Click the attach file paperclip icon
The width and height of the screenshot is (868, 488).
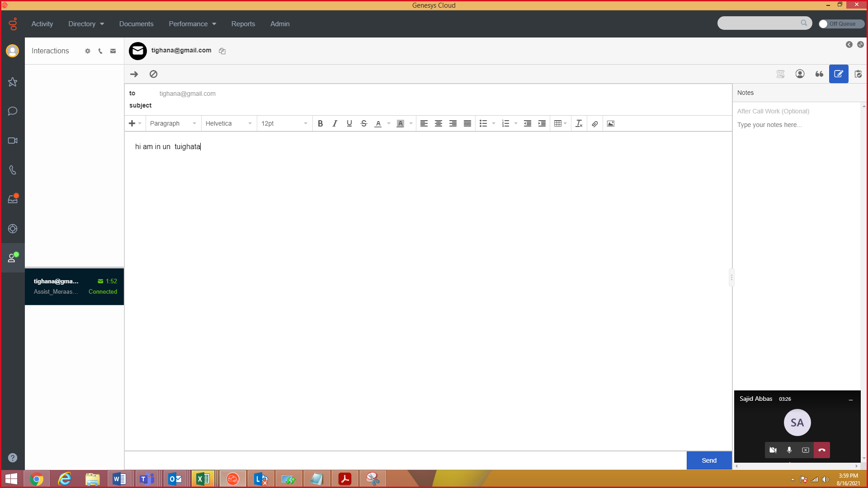[595, 123]
